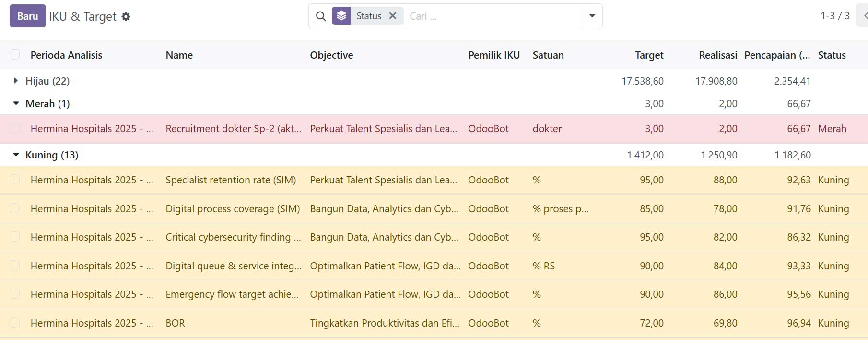Open the Digital process coverage (SIM) record
This screenshot has height=340, width=868.
pyautogui.click(x=233, y=209)
